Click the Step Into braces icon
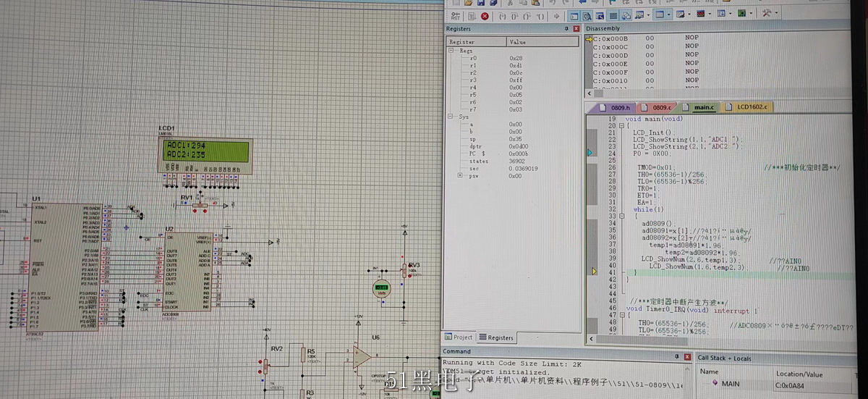 502,15
